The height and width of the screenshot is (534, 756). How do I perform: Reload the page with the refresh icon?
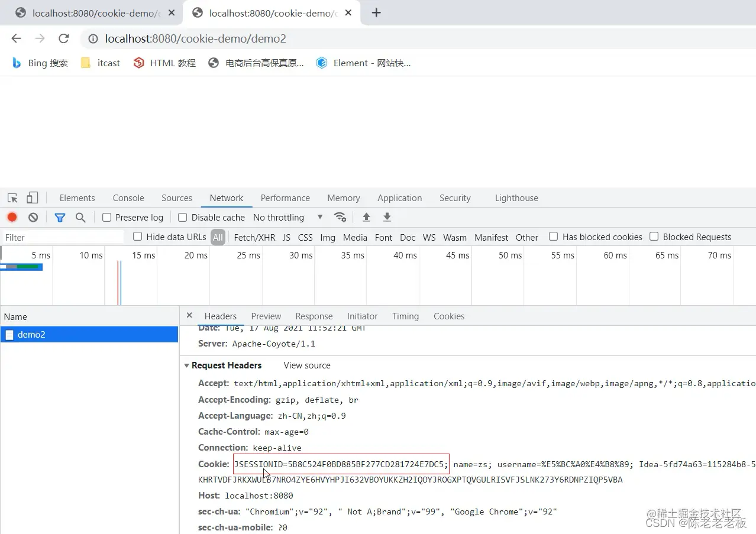64,38
